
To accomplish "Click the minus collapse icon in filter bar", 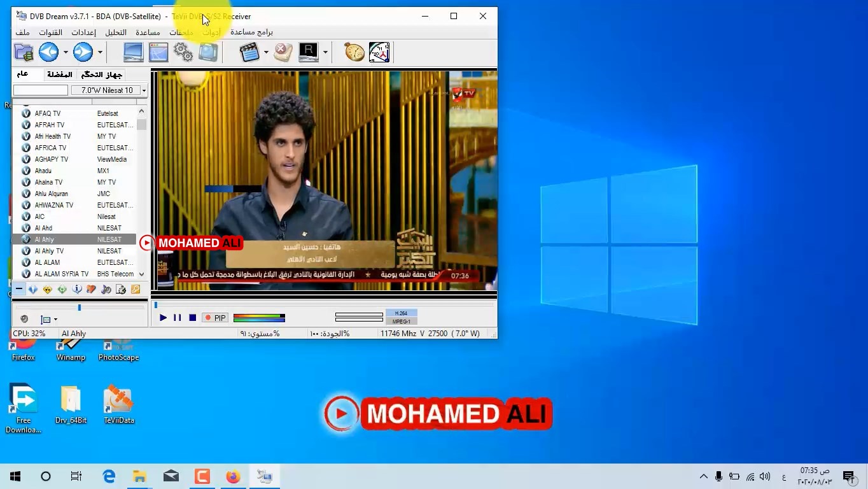I will tap(19, 290).
